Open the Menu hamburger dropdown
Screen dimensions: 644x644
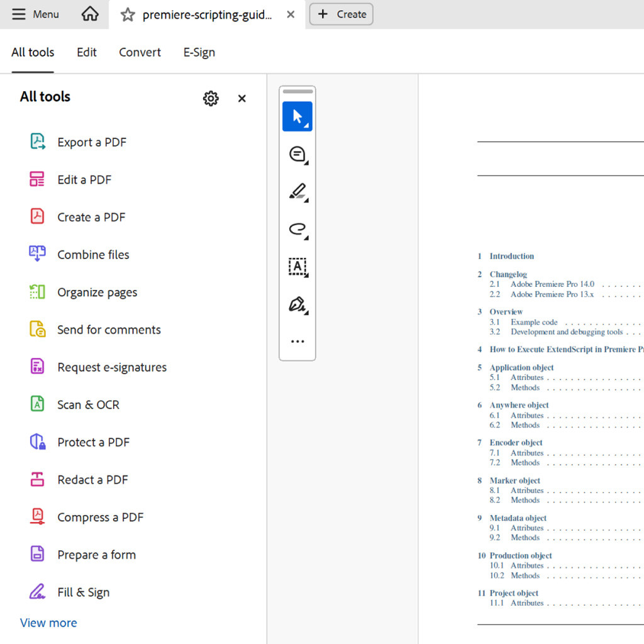35,14
